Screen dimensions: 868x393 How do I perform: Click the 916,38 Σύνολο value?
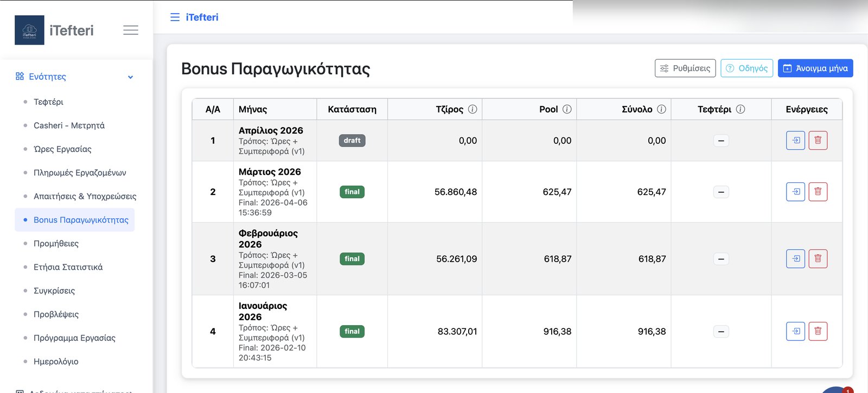click(x=652, y=332)
